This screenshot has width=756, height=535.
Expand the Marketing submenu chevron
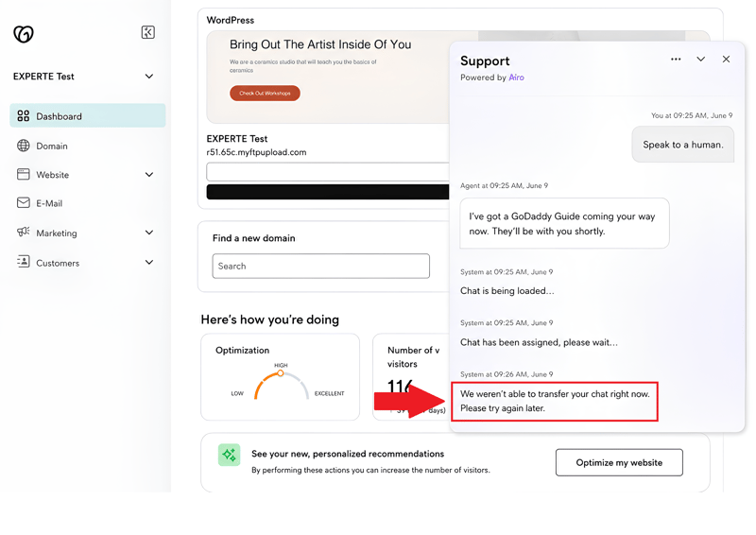click(149, 233)
